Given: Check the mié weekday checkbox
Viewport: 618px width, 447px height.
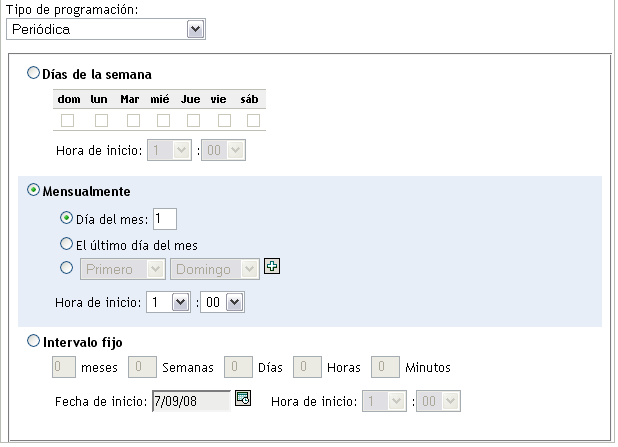Looking at the screenshot, I should 164,120.
